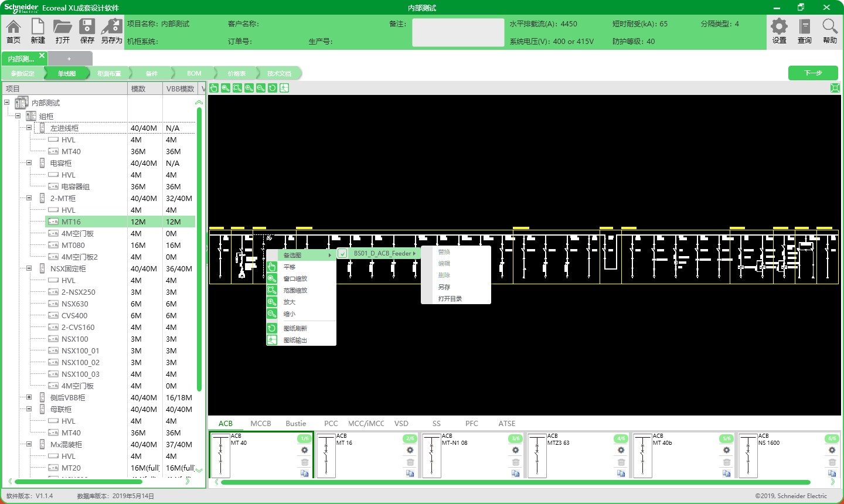This screenshot has width=844, height=504.
Task: Collapse the Mx混装柜 cabinet node
Action: coord(29,444)
